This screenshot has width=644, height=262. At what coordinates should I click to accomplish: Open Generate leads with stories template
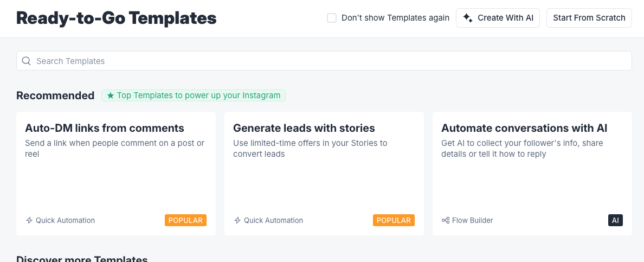[304, 128]
